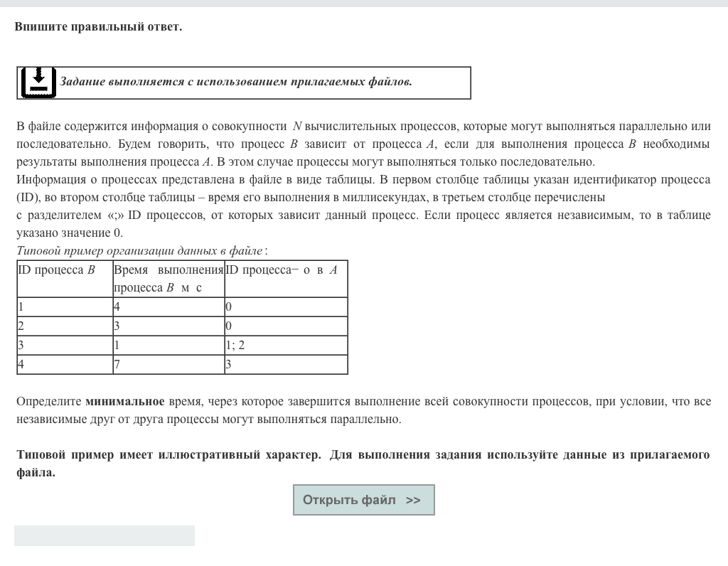Click the "Впишите правильный ответ." heading
The height and width of the screenshot is (566, 728).
tap(98, 27)
